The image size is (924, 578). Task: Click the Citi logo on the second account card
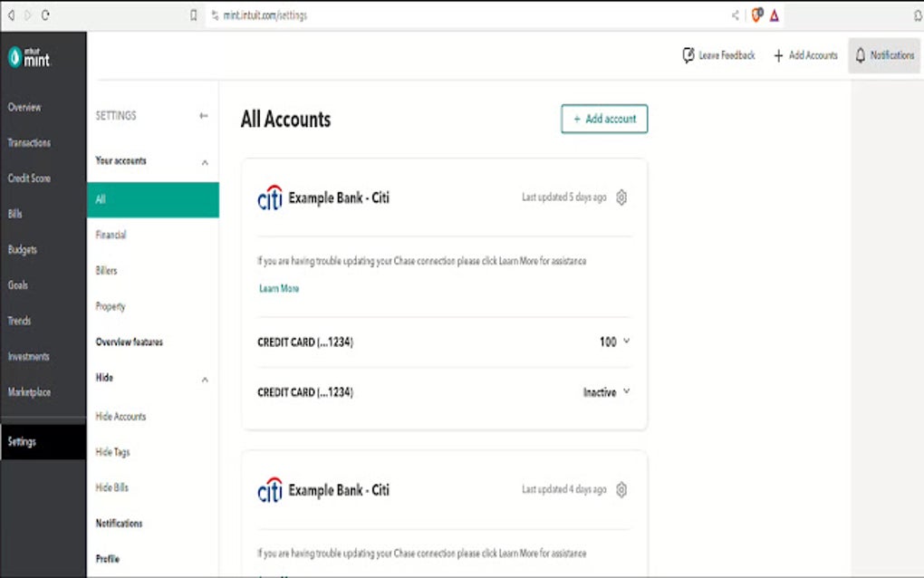[272, 490]
